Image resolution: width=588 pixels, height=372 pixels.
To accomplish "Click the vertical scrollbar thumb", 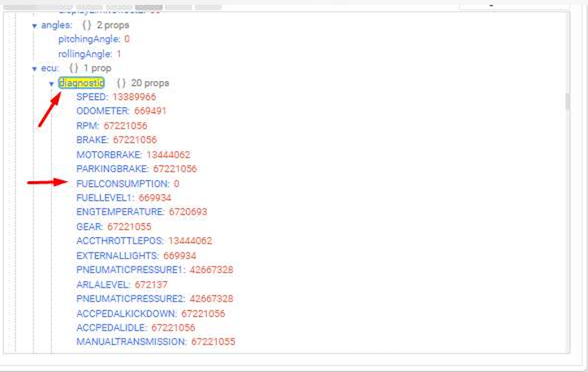I will (x=567, y=101).
